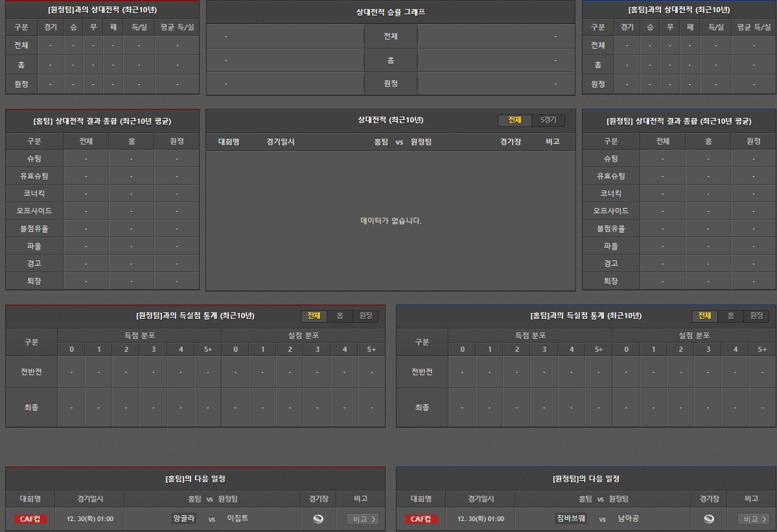Click the 경기일시 column header in head-to-head table
Image resolution: width=777 pixels, height=532 pixels.
coord(280,141)
